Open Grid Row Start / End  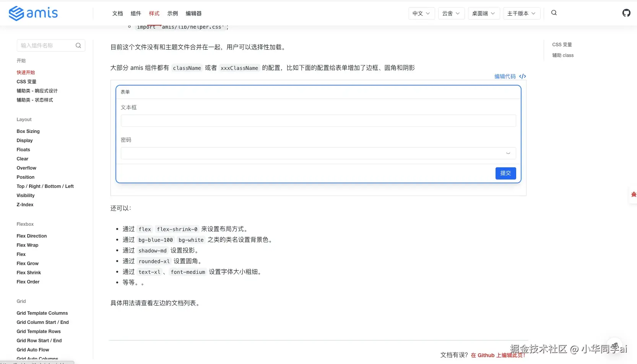click(39, 341)
